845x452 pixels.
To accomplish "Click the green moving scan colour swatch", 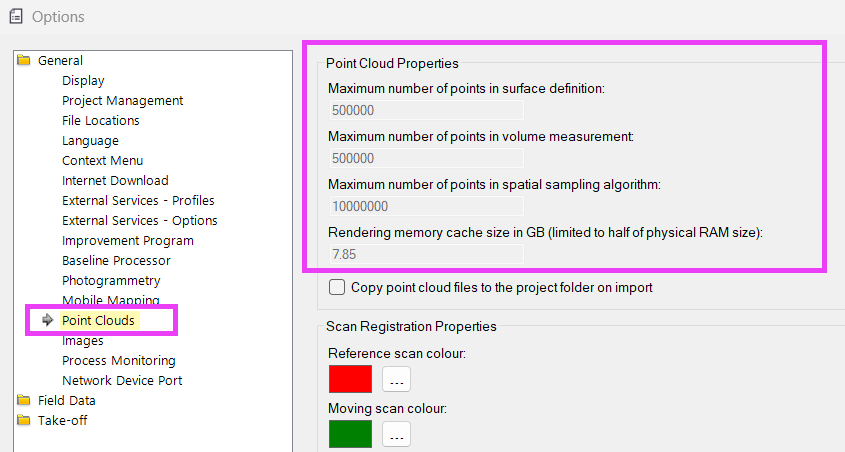I will (350, 434).
